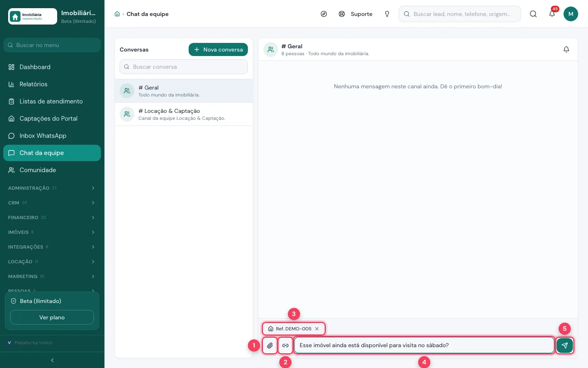Click the Ref. DEMO-005 property chip label

click(x=294, y=329)
